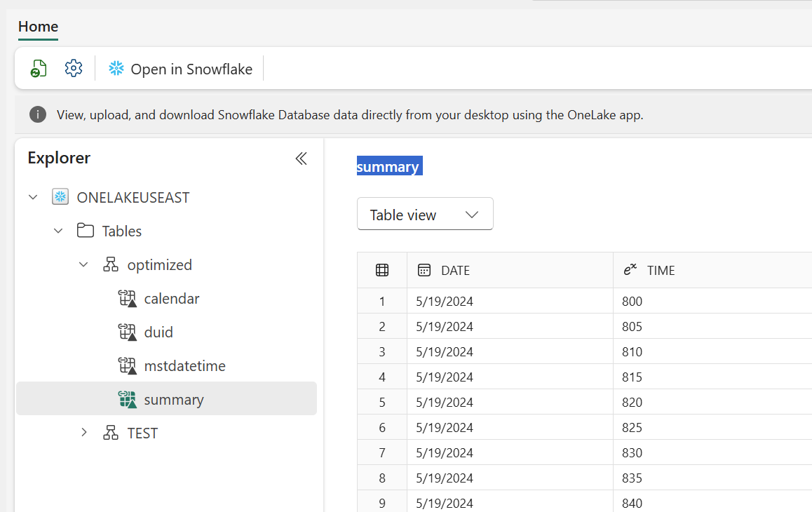Select the calendar table in the tree

pos(171,298)
